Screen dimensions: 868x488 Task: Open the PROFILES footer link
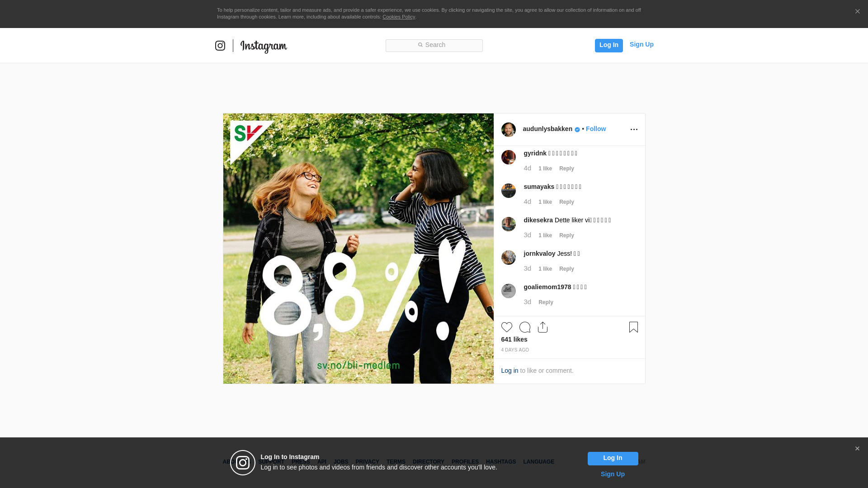point(465,462)
